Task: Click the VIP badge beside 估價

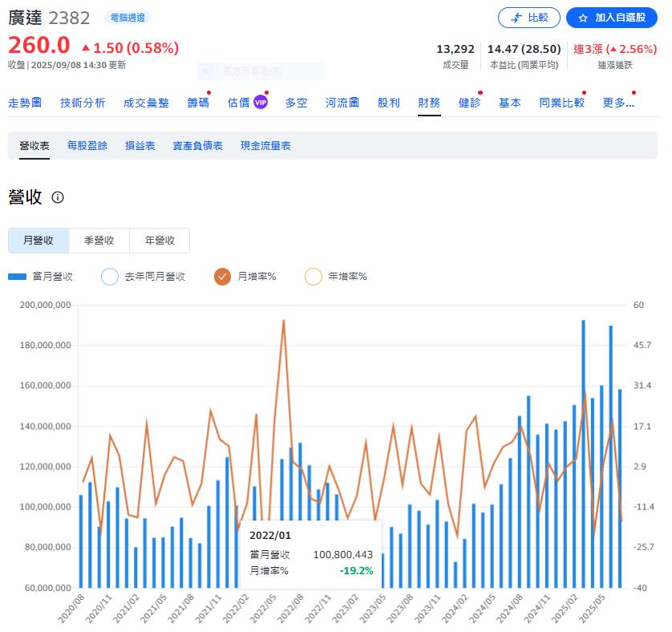Action: [261, 103]
